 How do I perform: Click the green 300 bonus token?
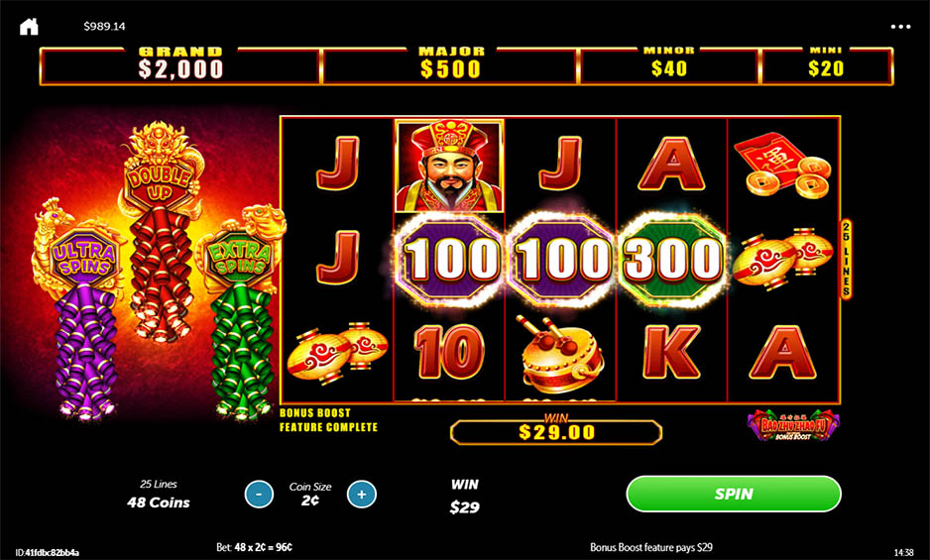click(x=671, y=260)
